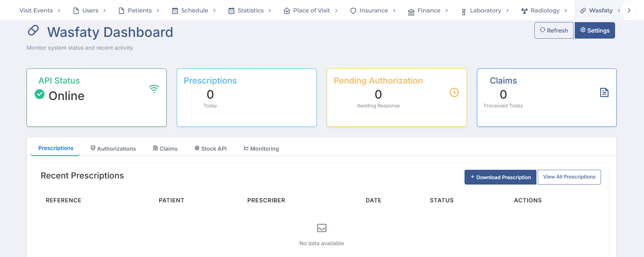Screen dimensions: 644x257
Task: Open View All Prescriptions
Action: coord(569,177)
